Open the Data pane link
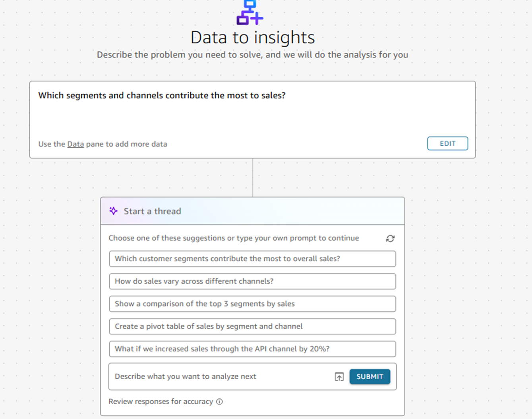This screenshot has width=532, height=419. click(x=75, y=144)
